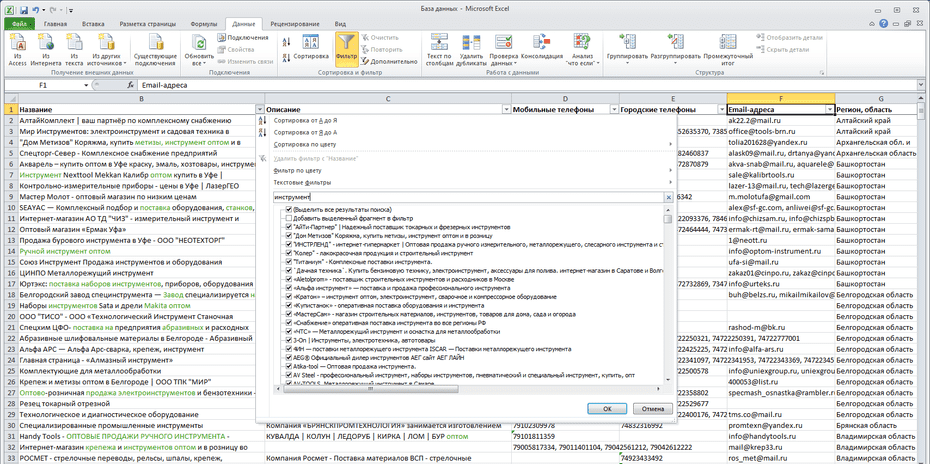Click 'Скрыть детали' icon
The width and height of the screenshot is (930, 464).
[760, 49]
